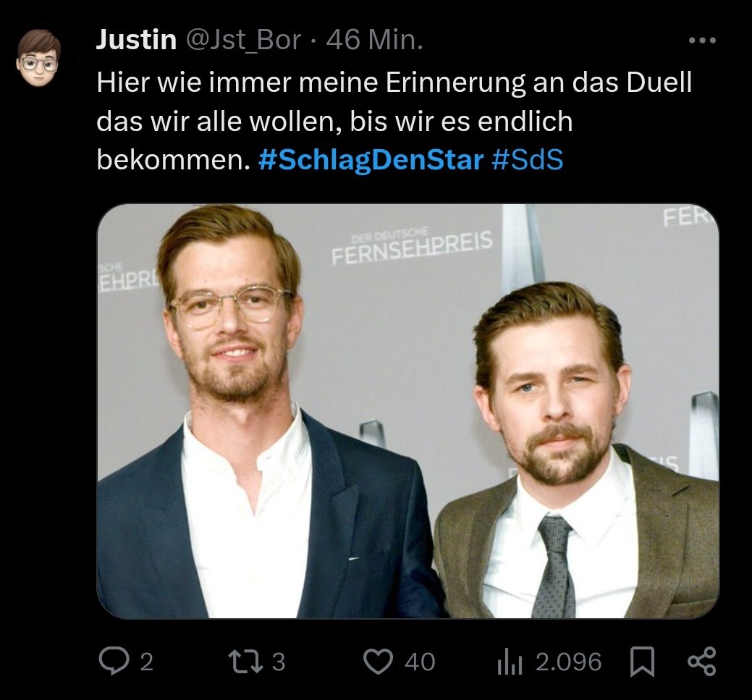Click the like count showing 40
Viewport: 752px width, 700px height.
420,662
